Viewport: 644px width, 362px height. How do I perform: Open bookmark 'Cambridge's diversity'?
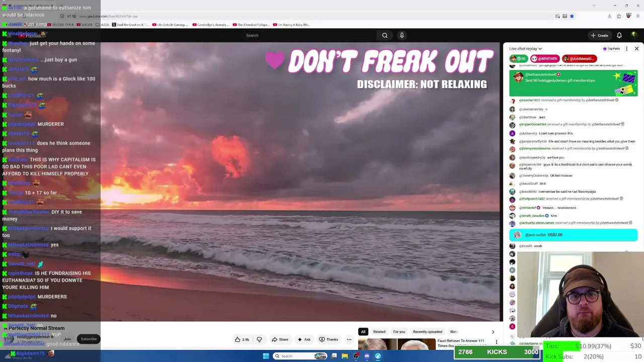210,25
